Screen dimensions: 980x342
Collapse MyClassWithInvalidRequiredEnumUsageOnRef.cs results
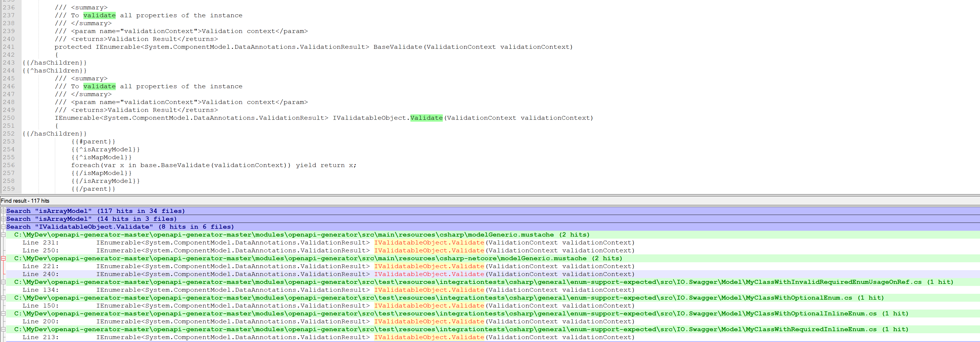pos(3,282)
